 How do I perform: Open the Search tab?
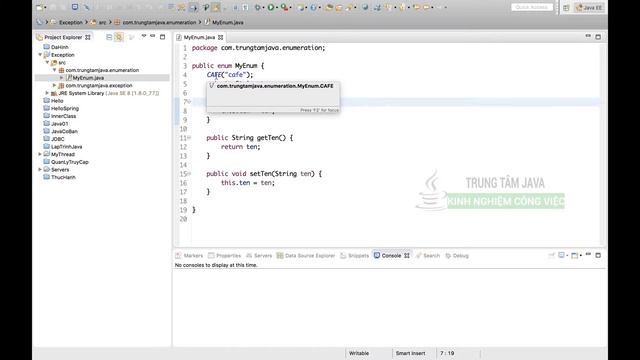click(x=431, y=256)
